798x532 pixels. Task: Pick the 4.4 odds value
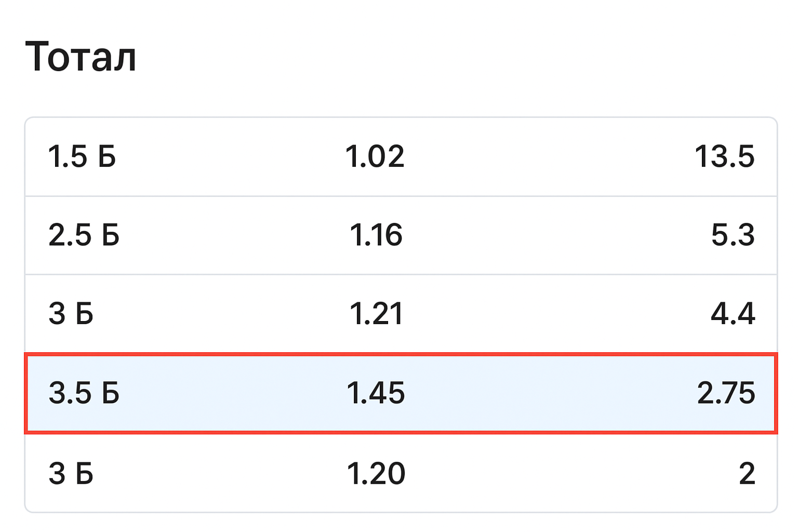pos(733,314)
